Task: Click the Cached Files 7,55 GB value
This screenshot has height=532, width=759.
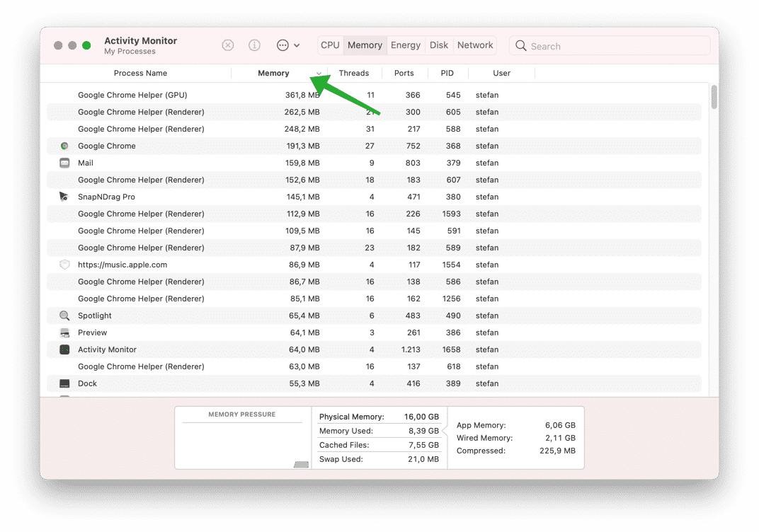Action: 423,445
